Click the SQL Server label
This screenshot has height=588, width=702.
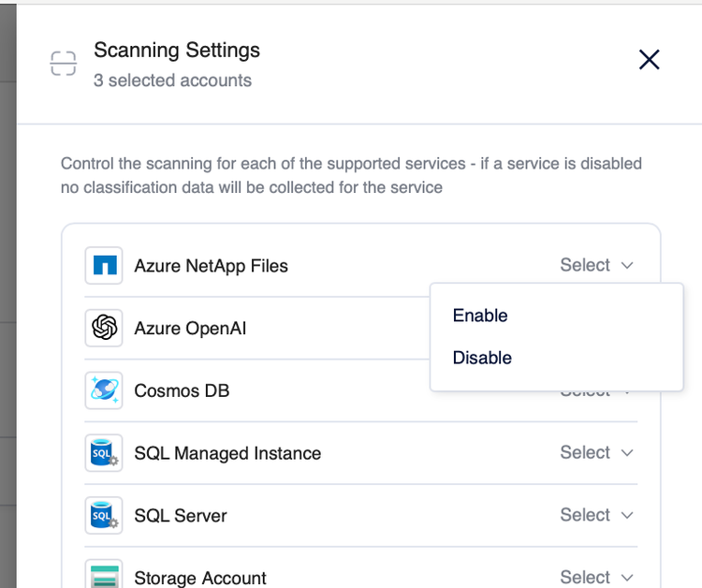(181, 516)
